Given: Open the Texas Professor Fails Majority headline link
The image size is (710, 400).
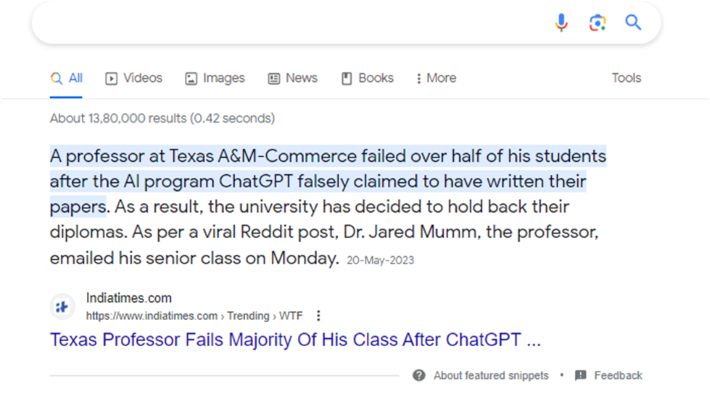Looking at the screenshot, I should click(x=295, y=340).
